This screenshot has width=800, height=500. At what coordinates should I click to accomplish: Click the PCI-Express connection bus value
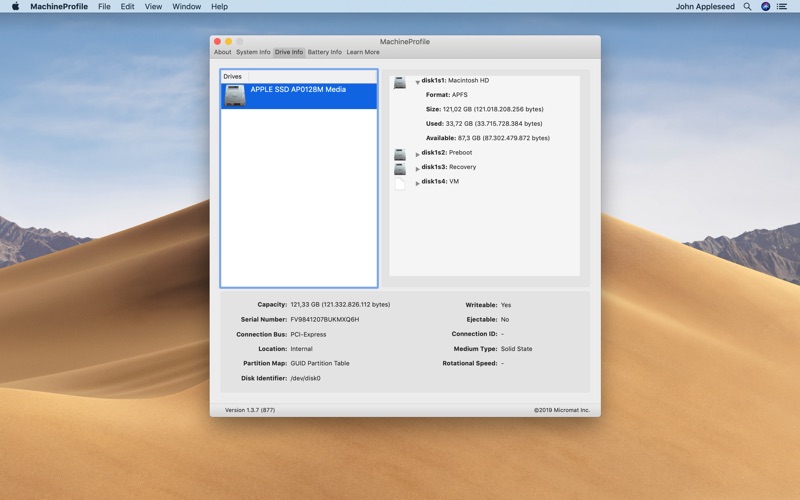(308, 335)
